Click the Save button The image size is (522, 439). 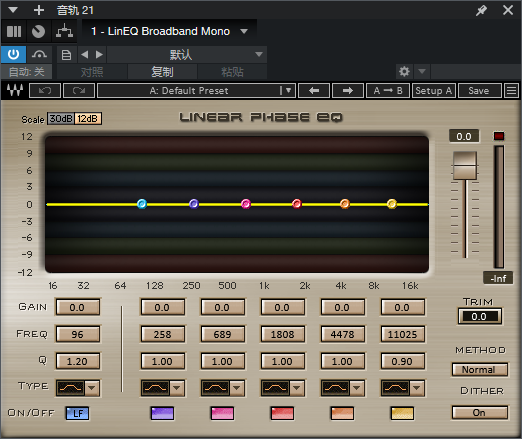(479, 91)
